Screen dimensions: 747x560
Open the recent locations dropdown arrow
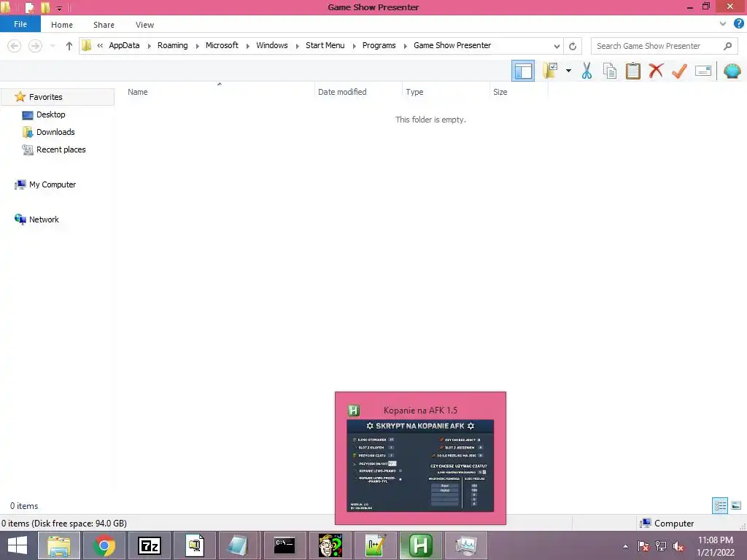(53, 46)
